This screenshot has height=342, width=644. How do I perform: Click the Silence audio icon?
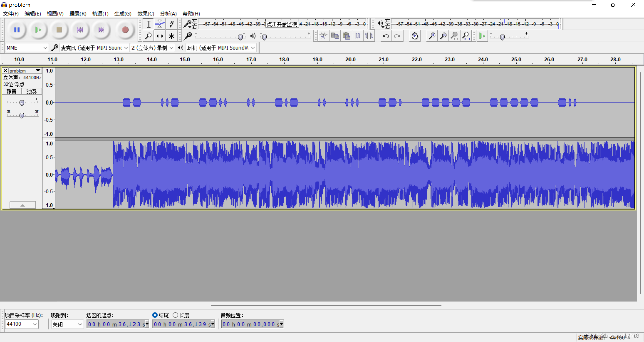(369, 36)
